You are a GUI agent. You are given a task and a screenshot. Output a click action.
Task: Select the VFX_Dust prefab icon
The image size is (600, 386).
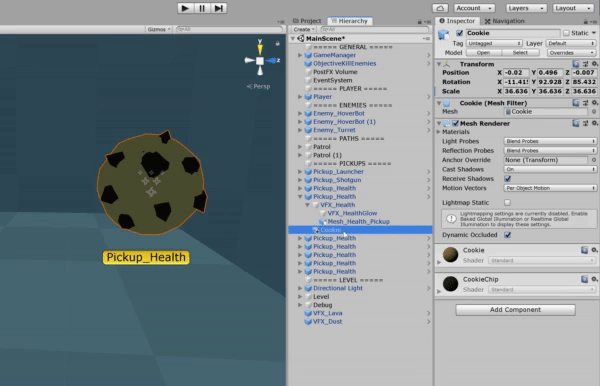[x=308, y=322]
